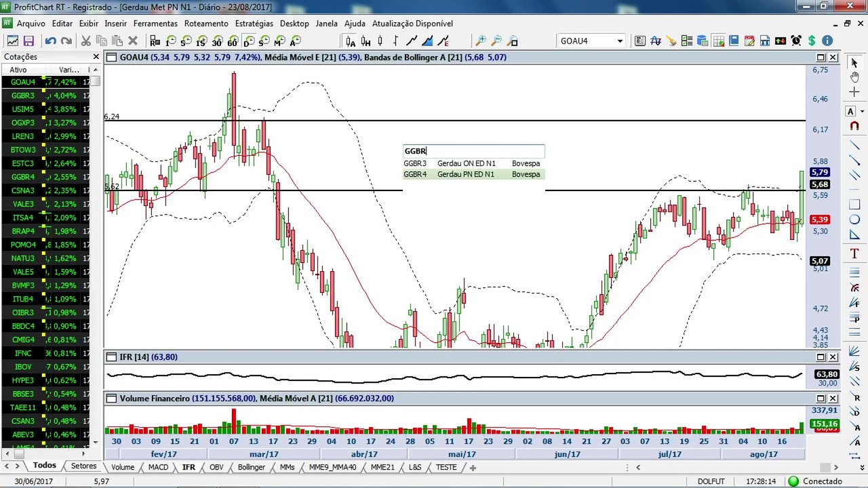
Task: Select the arrow pointer tool
Action: pos(854,62)
